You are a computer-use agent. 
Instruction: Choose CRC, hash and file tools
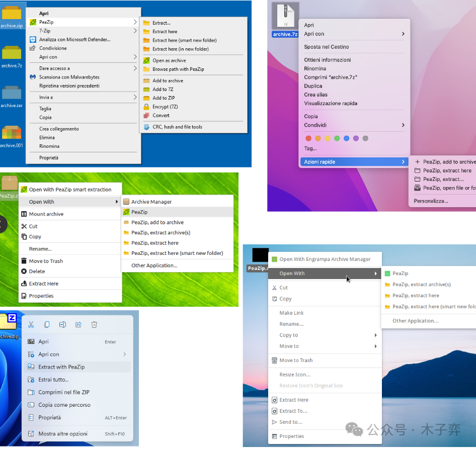click(177, 127)
